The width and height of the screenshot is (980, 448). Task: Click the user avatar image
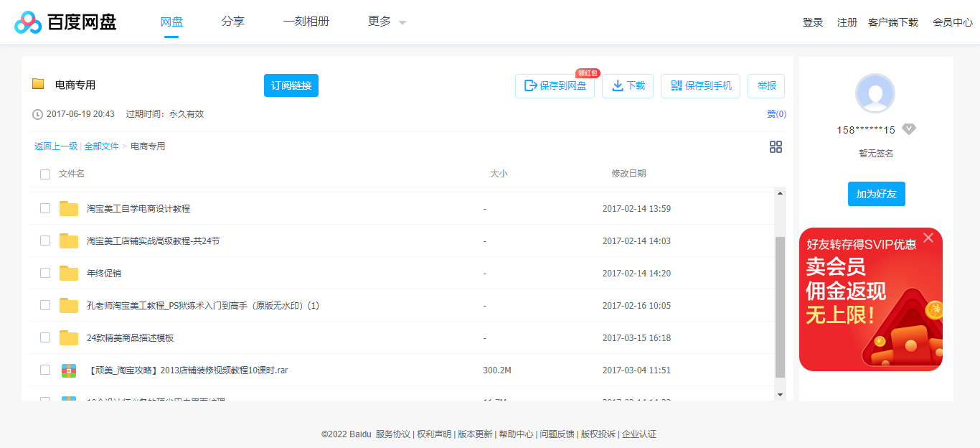click(875, 94)
